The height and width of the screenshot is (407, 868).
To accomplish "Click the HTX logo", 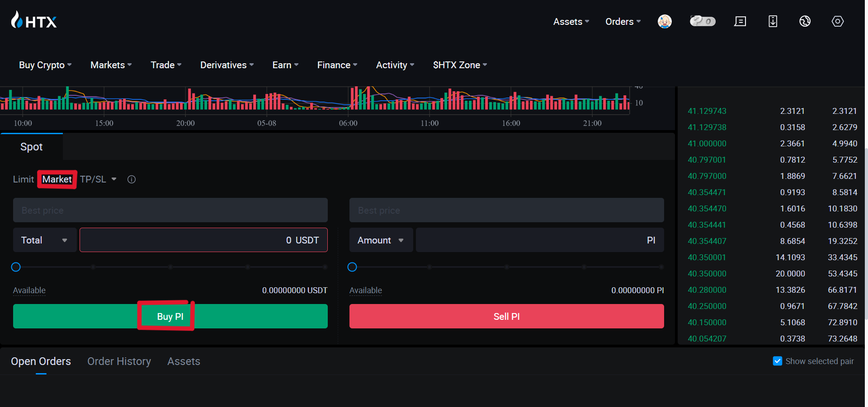I will (x=34, y=20).
